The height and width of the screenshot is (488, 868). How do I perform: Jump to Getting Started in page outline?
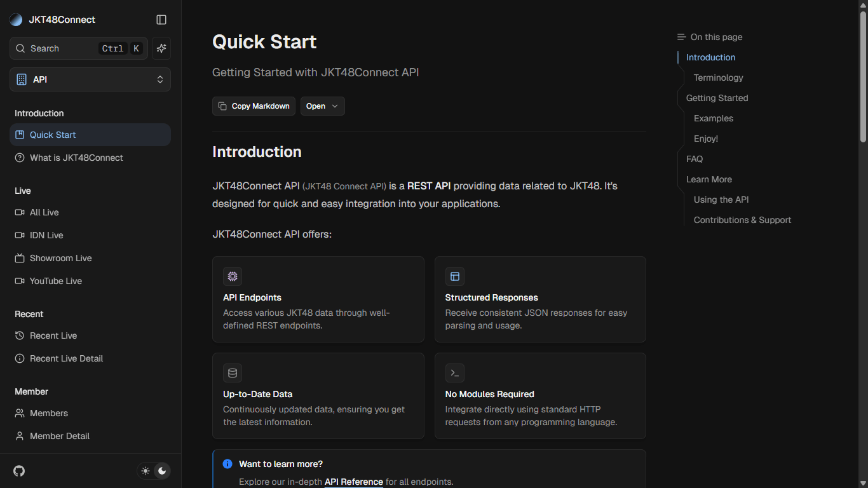point(717,98)
